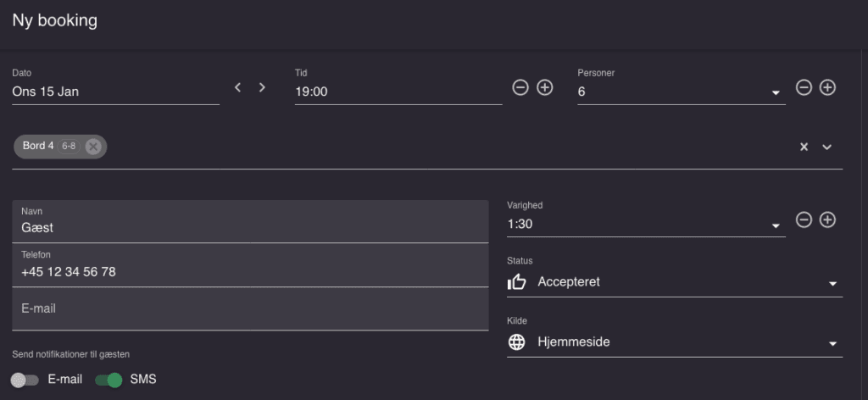This screenshot has width=868, height=400.
Task: Disable SMS notification toggle
Action: pyautogui.click(x=108, y=380)
